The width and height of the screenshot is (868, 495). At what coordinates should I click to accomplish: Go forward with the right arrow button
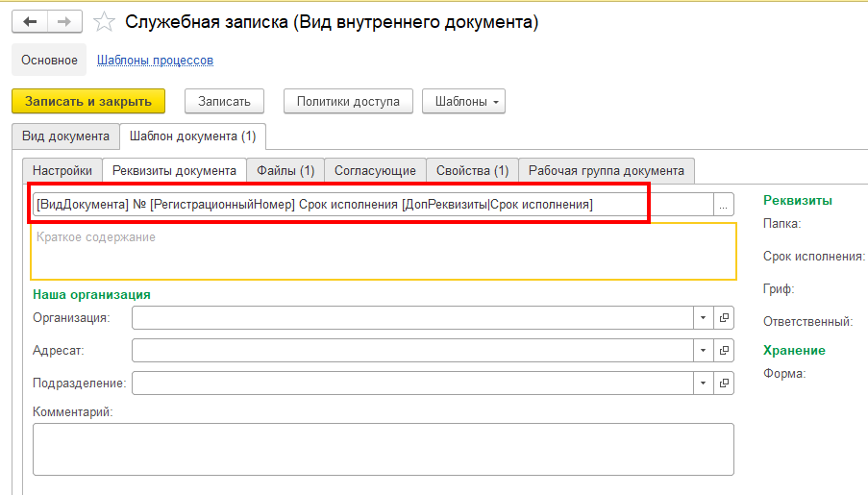click(64, 22)
